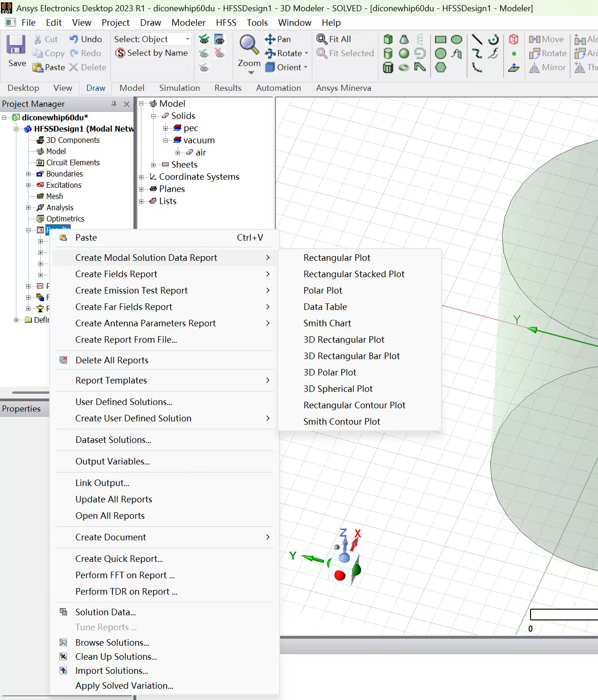Select the torus drawing tool

[x=404, y=67]
